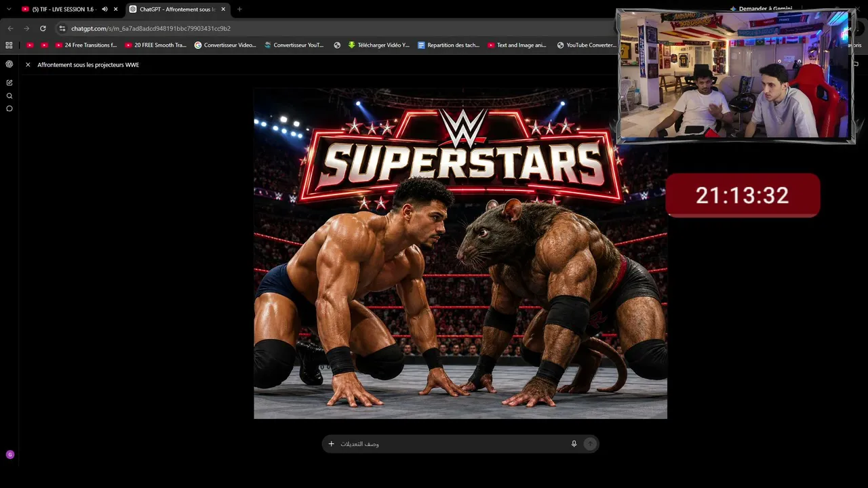Open the 'Text and Image ani...' bookmark

517,45
